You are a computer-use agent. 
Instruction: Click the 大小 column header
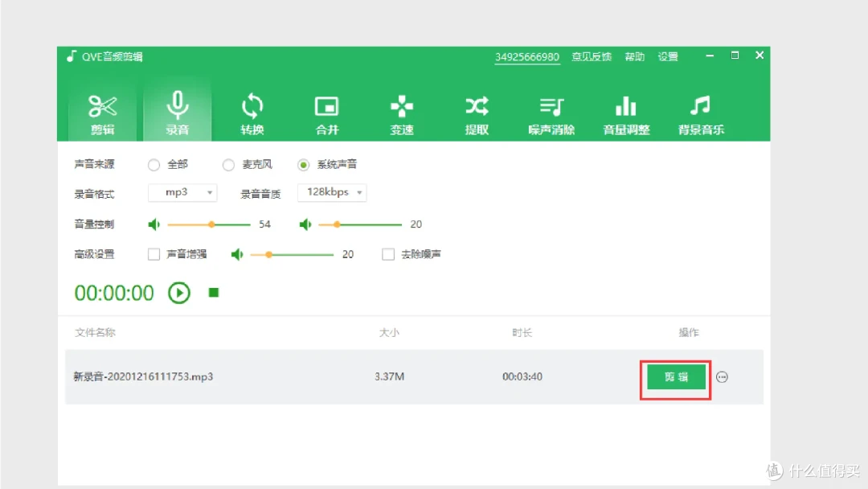click(x=389, y=332)
